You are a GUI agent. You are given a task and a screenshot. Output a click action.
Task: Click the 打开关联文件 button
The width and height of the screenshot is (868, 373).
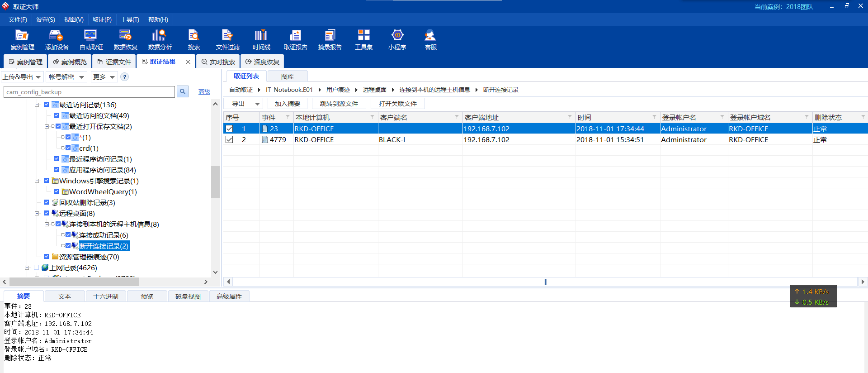point(398,104)
